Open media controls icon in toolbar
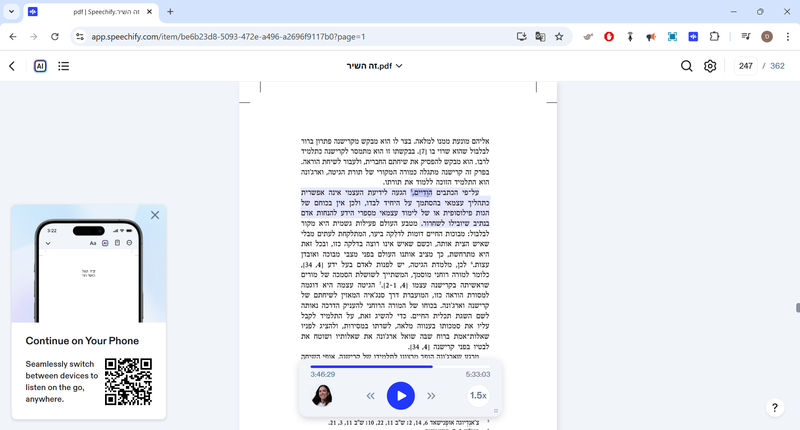800x430 pixels. pos(745,37)
